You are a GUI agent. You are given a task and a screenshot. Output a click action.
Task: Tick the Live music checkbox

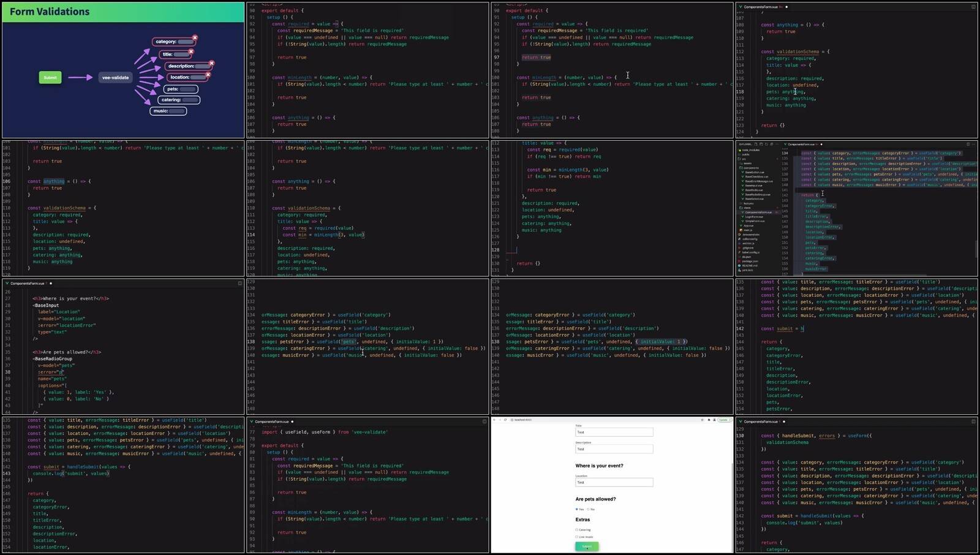click(x=577, y=537)
